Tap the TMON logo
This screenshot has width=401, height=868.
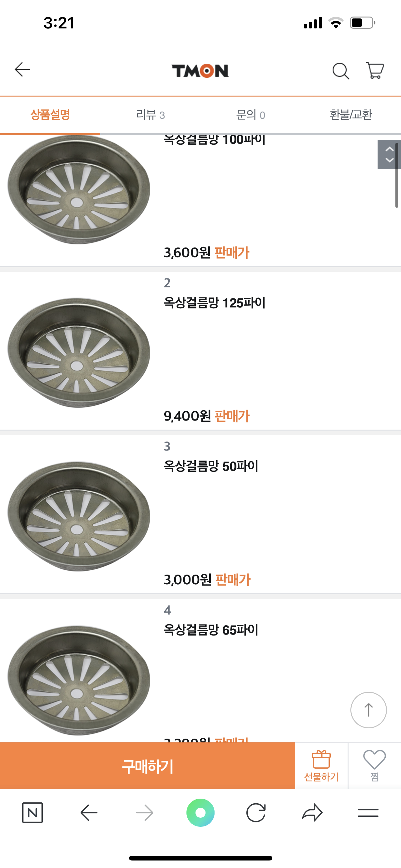pos(200,71)
